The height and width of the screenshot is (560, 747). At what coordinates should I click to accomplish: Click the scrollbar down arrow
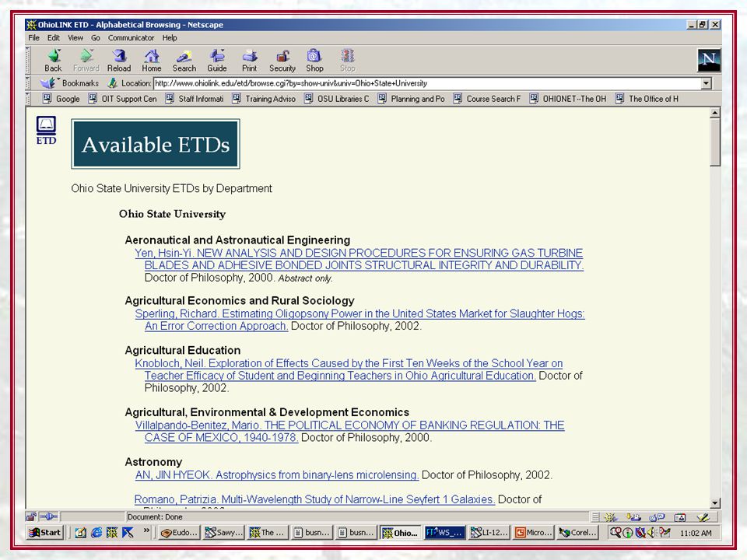click(714, 503)
